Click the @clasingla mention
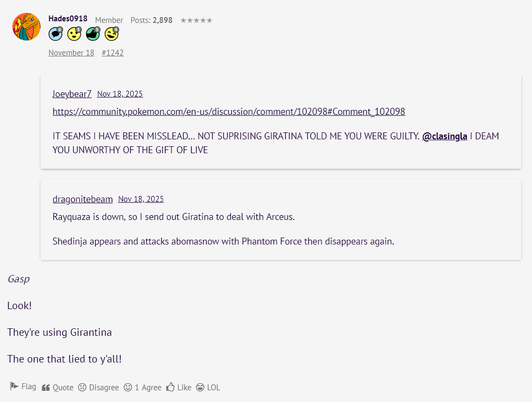532x402 pixels. tap(444, 136)
